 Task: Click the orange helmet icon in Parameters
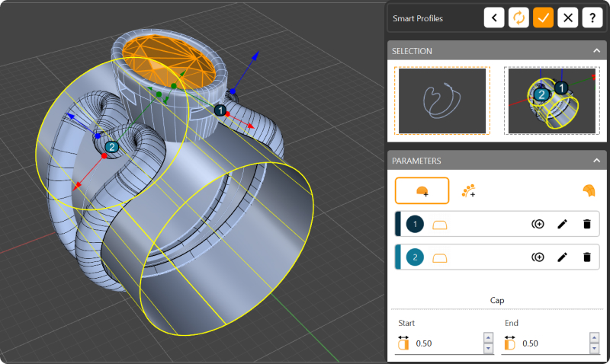point(588,191)
